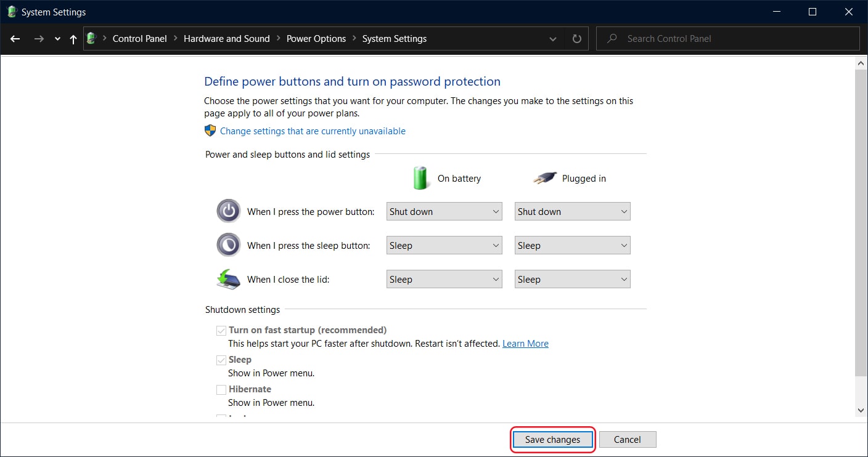Click inside Search Control Panel field
The height and width of the screenshot is (457, 868).
(728, 38)
